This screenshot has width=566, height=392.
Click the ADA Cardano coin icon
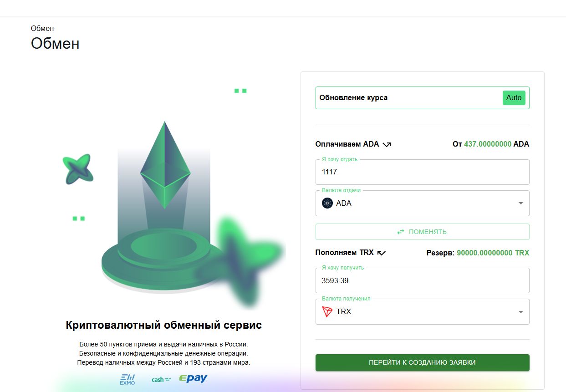(327, 203)
